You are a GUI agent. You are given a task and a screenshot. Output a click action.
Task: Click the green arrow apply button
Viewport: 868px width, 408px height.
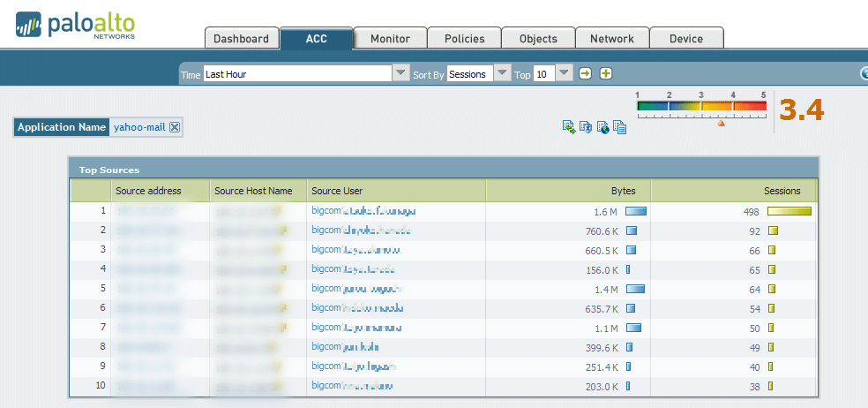(x=586, y=74)
